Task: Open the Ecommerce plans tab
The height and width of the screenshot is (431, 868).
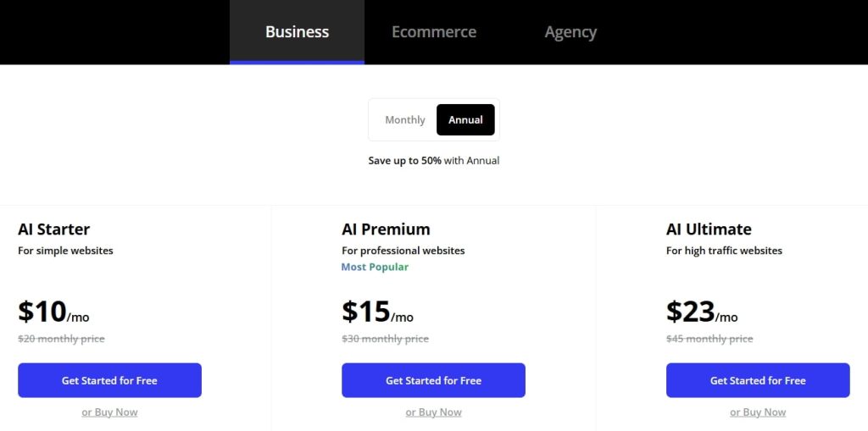Action: click(x=434, y=32)
